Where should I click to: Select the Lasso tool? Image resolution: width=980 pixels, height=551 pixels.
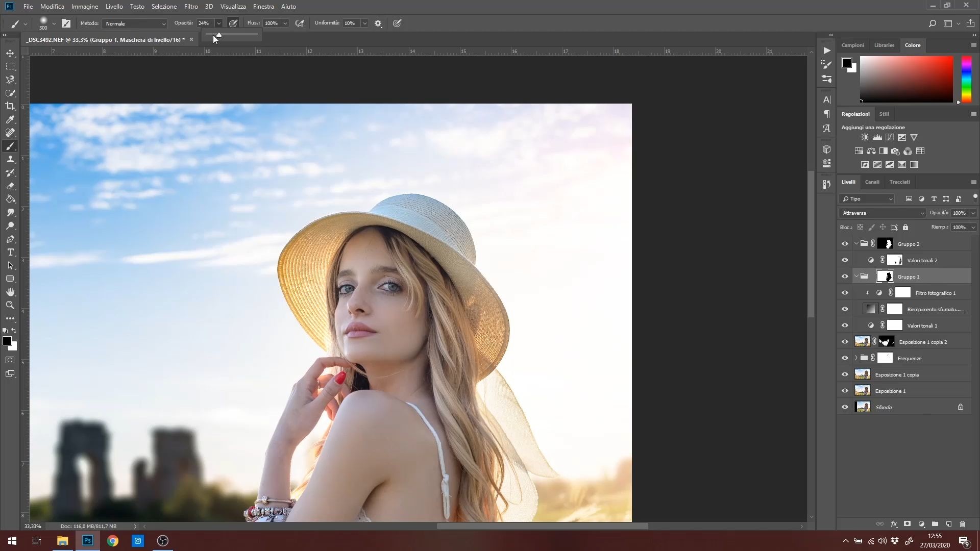click(x=10, y=80)
